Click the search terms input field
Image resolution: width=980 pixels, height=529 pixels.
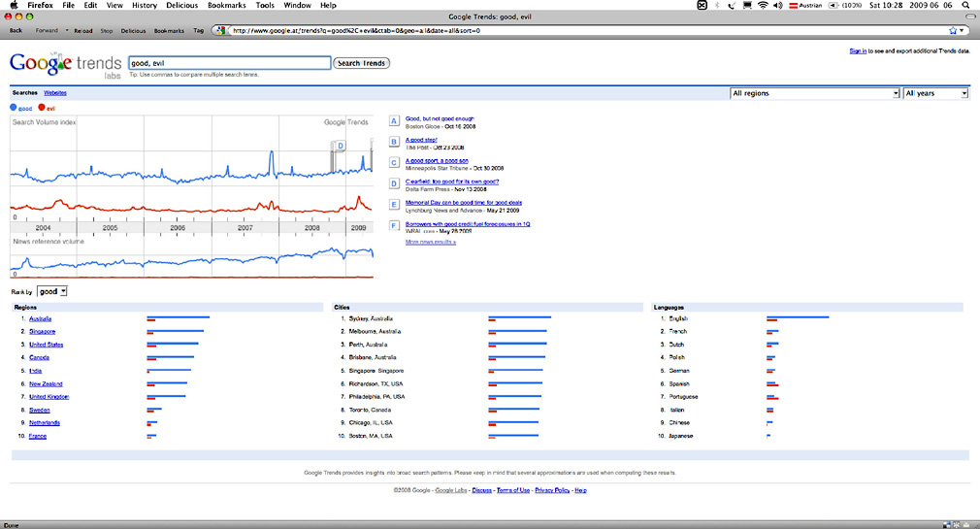(x=229, y=63)
